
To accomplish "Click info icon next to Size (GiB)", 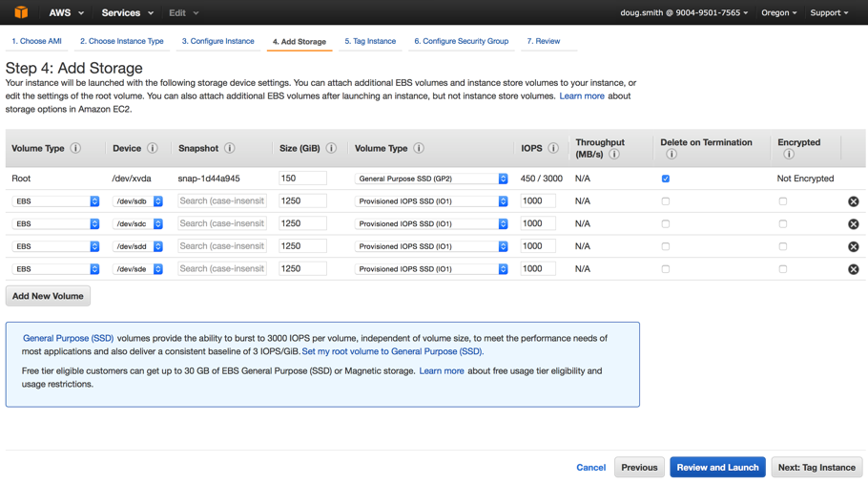I will (x=331, y=149).
